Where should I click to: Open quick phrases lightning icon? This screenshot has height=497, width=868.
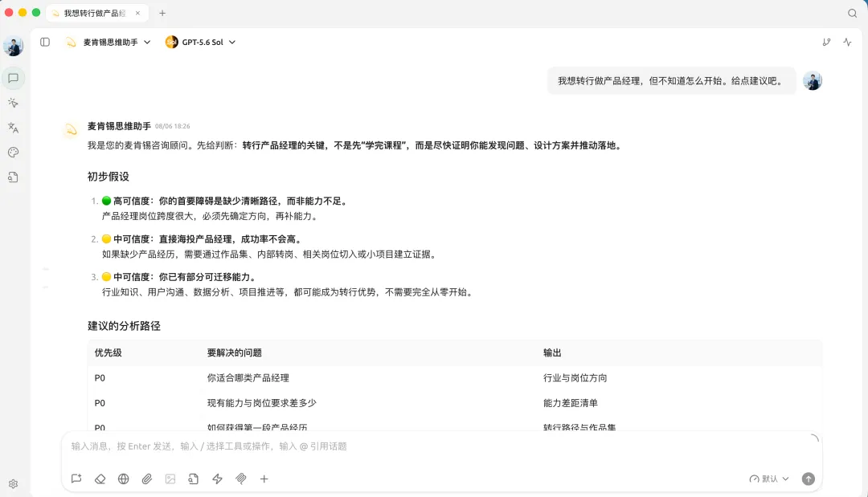(218, 479)
